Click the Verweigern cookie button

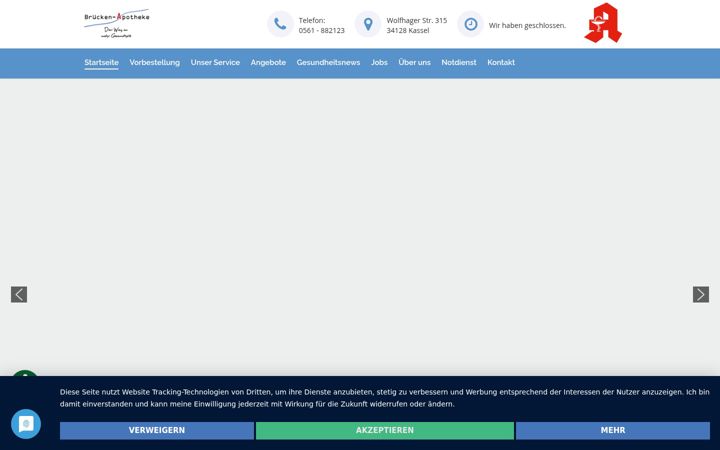click(157, 430)
